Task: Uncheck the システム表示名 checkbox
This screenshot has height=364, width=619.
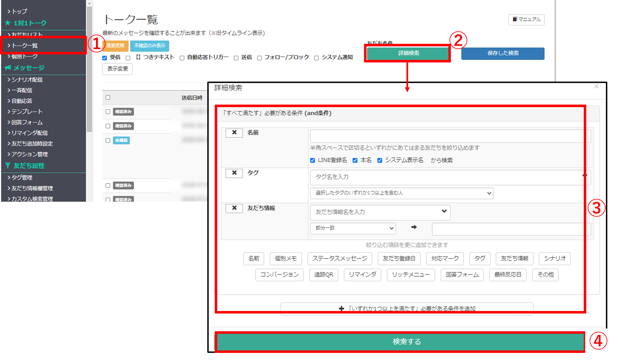Action: [380, 160]
